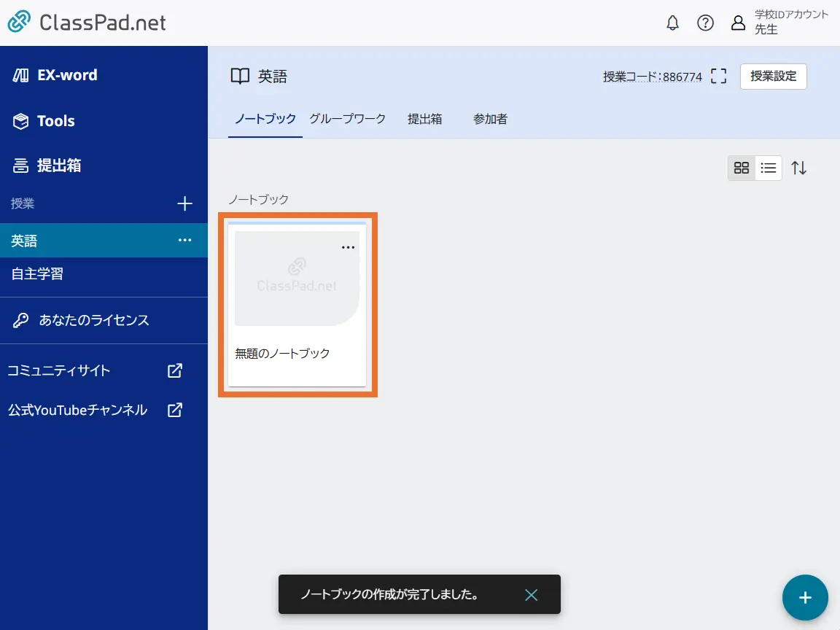
Task: Select the 英語 class in sidebar
Action: (x=104, y=241)
